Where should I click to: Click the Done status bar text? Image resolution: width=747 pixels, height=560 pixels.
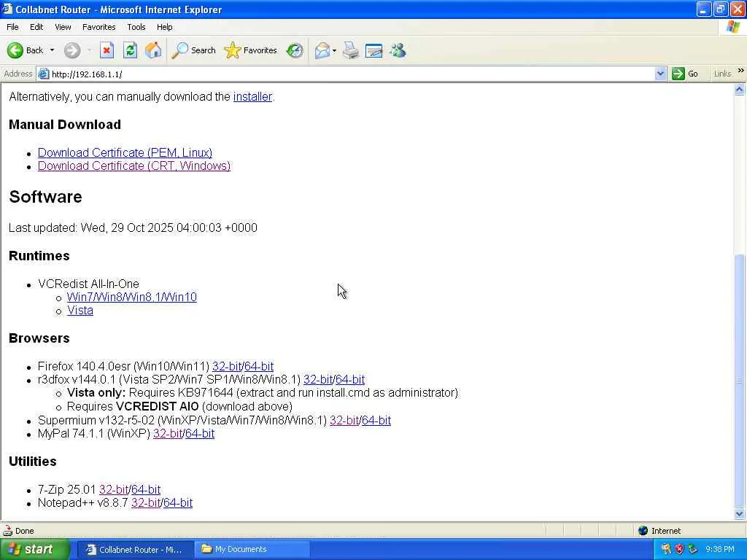coord(24,531)
